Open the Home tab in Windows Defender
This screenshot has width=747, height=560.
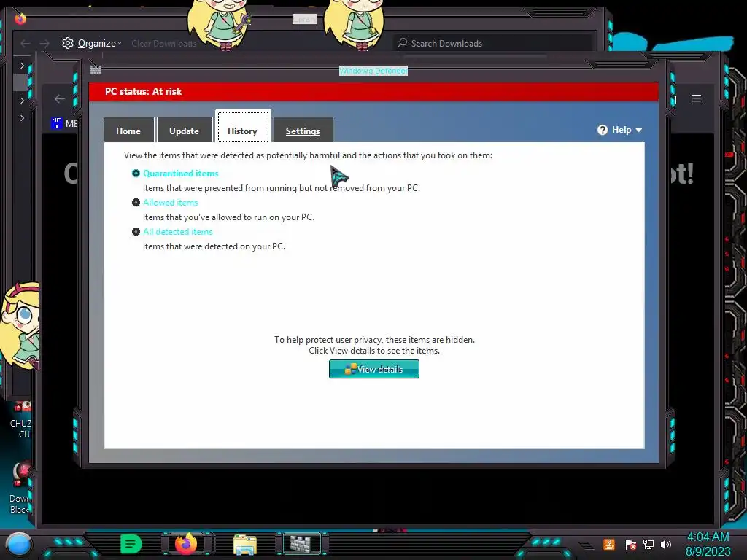point(128,130)
